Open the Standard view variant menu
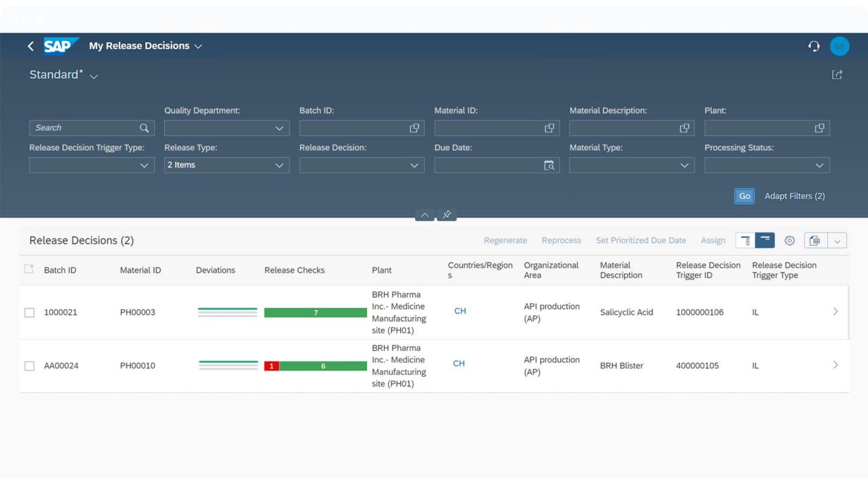 pyautogui.click(x=94, y=76)
